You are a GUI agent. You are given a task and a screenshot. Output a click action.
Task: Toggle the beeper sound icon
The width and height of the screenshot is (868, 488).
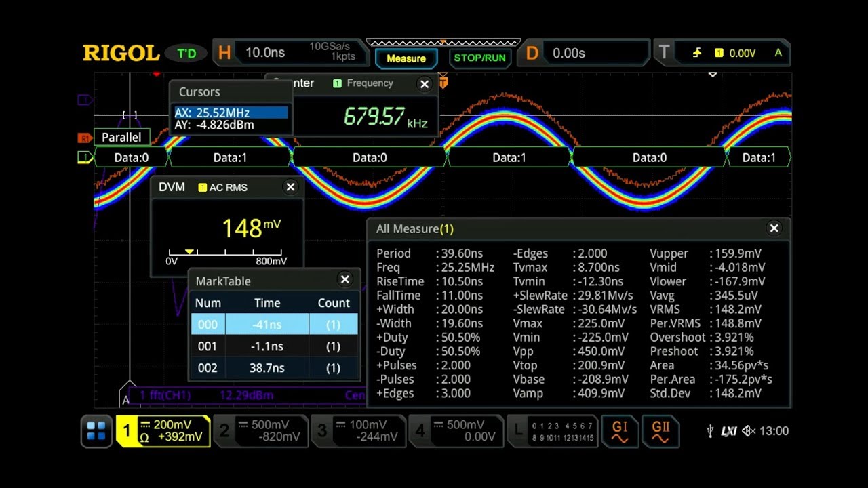[x=749, y=431]
